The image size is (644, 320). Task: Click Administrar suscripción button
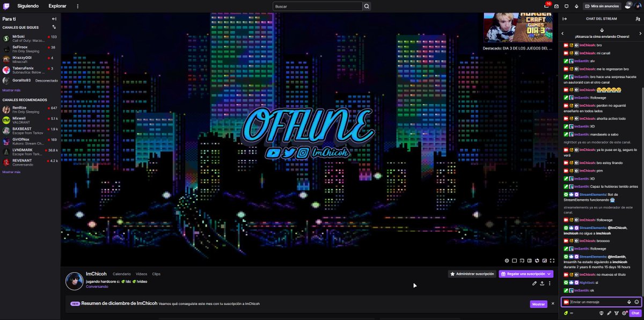point(472,274)
